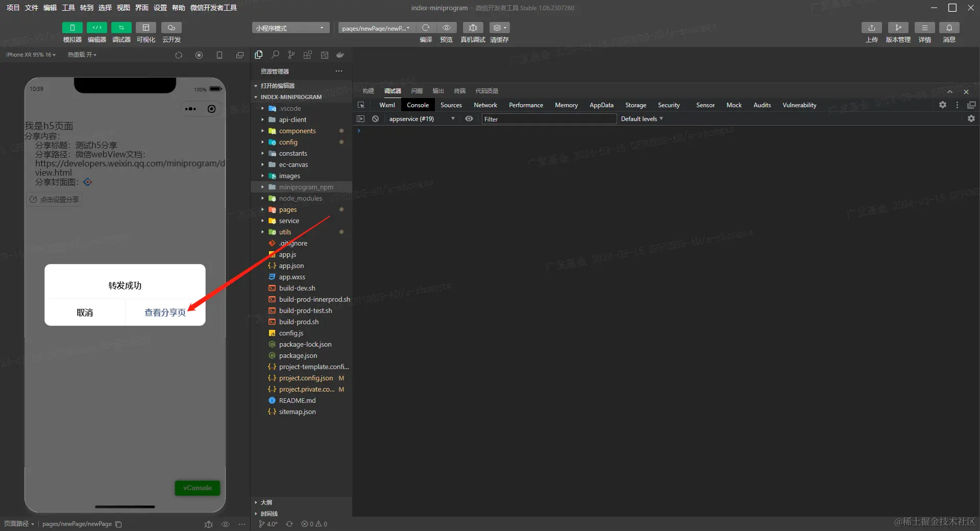Click the 点击设置分享 button

(x=54, y=200)
